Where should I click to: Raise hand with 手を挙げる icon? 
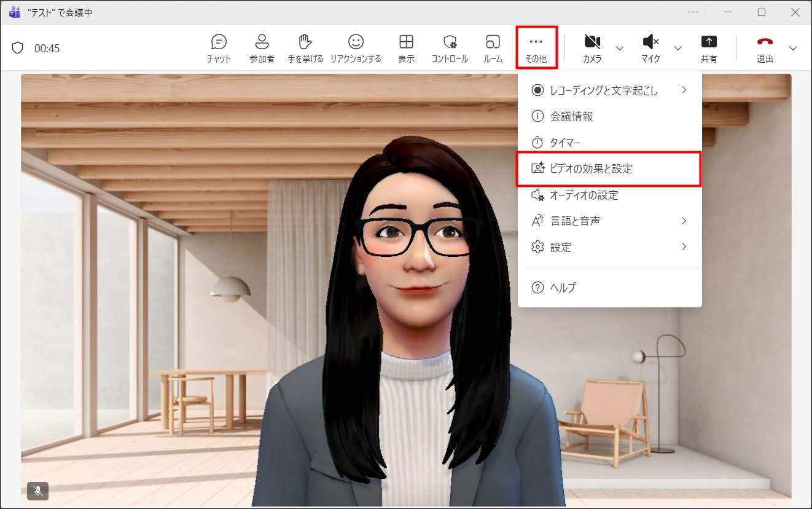pos(305,48)
